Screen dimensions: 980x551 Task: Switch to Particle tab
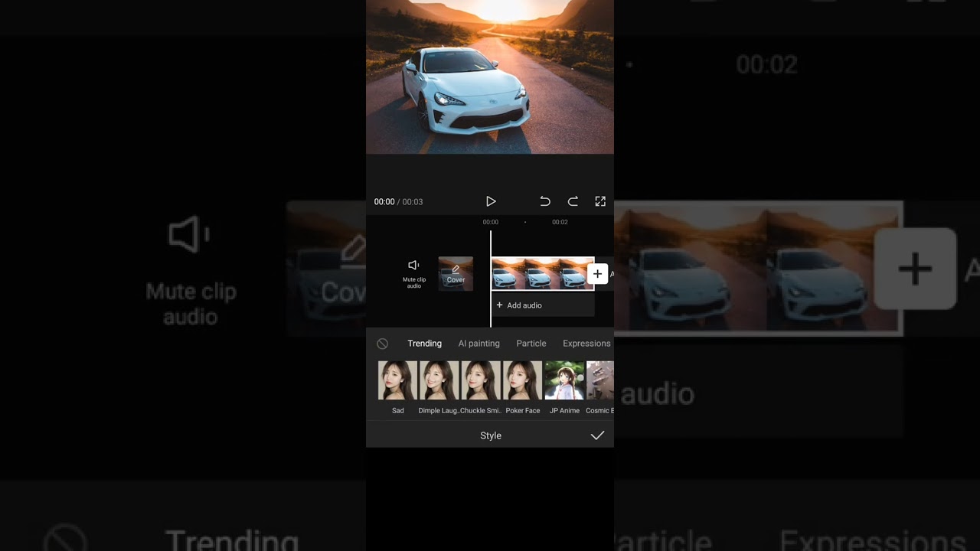pyautogui.click(x=531, y=344)
